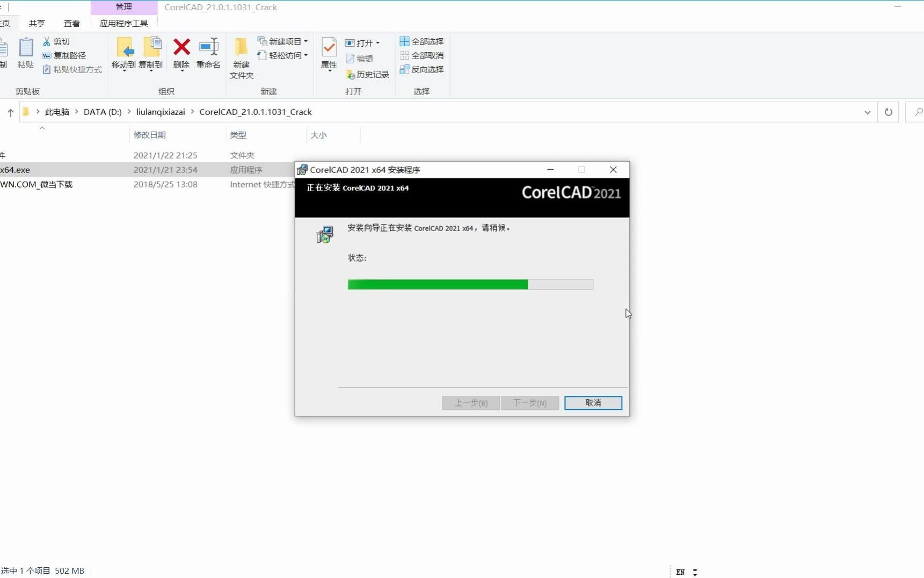Click Invert selection (反向选择)
This screenshot has width=924, height=578.
(x=422, y=69)
